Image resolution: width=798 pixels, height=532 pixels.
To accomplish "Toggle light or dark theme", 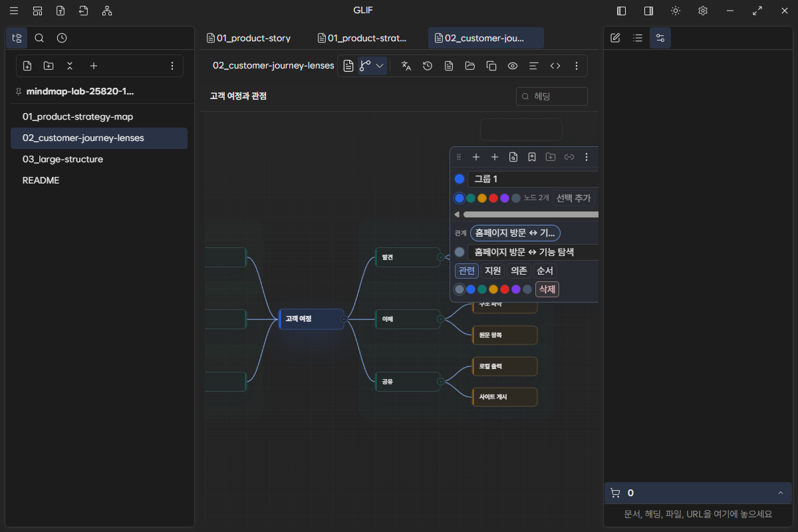I will pos(676,11).
